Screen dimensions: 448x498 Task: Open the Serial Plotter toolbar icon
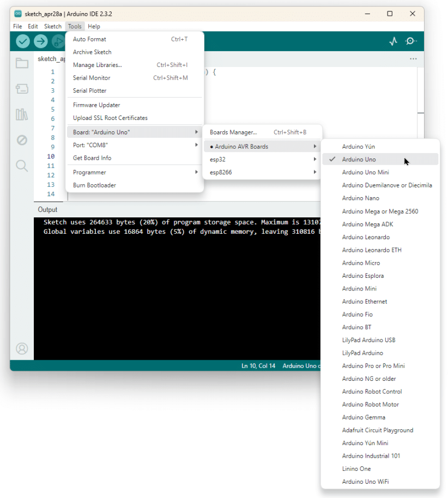coord(393,41)
